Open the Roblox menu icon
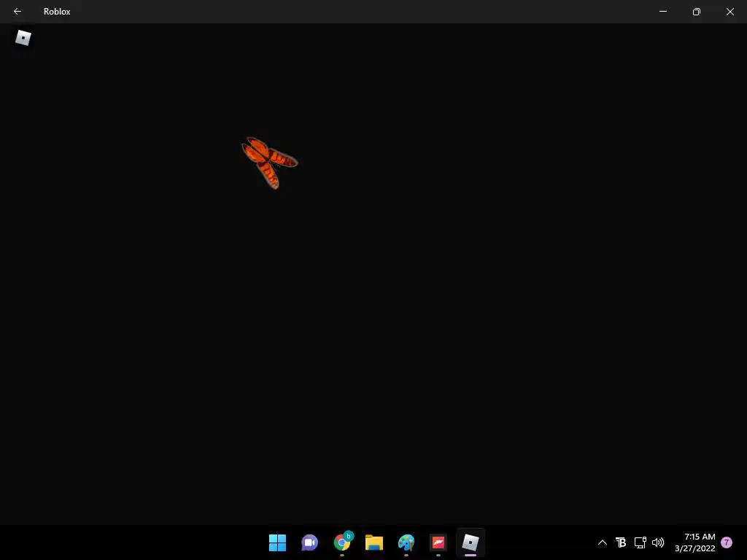Viewport: 747px width, 560px height. (x=23, y=38)
